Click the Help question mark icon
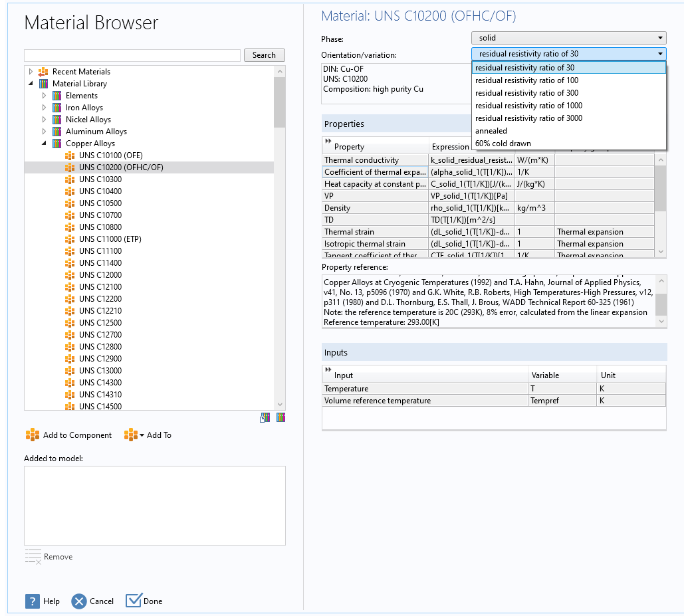The height and width of the screenshot is (616, 684). tap(33, 601)
